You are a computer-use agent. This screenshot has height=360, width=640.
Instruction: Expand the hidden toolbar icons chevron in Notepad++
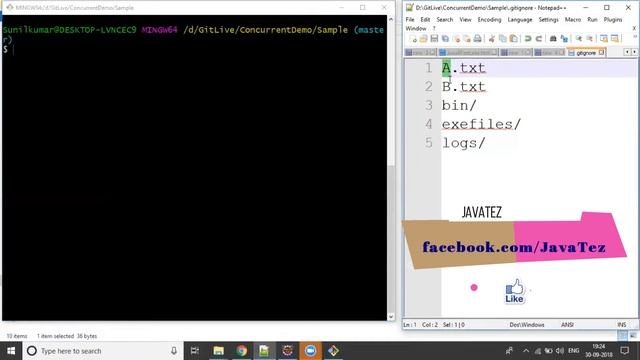pos(635,37)
